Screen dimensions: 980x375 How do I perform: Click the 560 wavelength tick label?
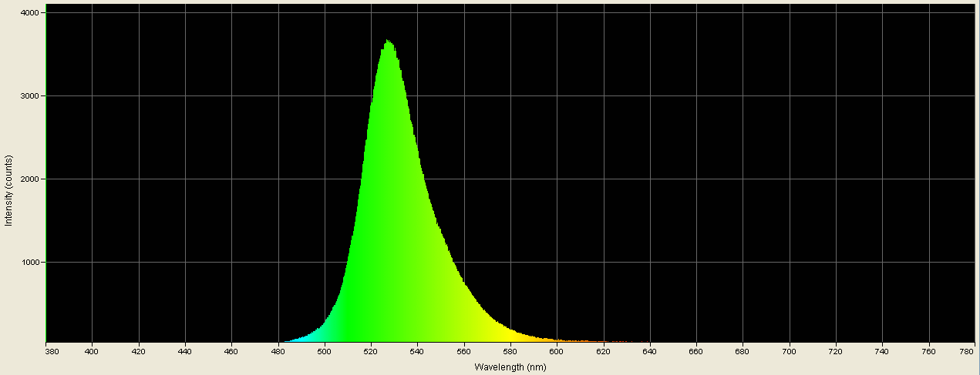[464, 351]
